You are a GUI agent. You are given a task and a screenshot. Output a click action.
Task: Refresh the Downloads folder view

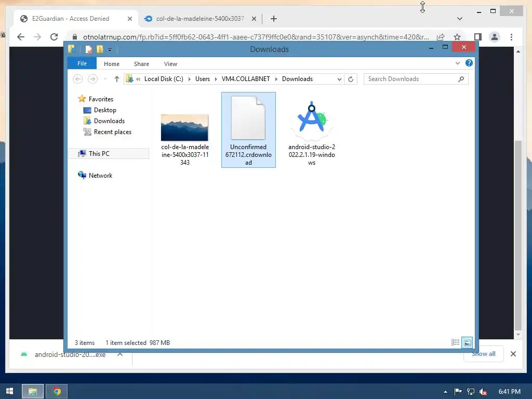351,79
